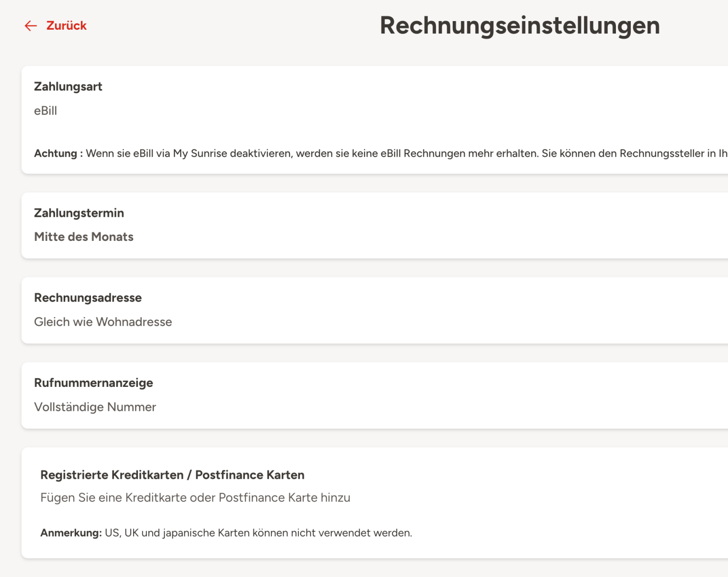
Task: Click the Anmerkung note about card restrictions
Action: coord(259,533)
